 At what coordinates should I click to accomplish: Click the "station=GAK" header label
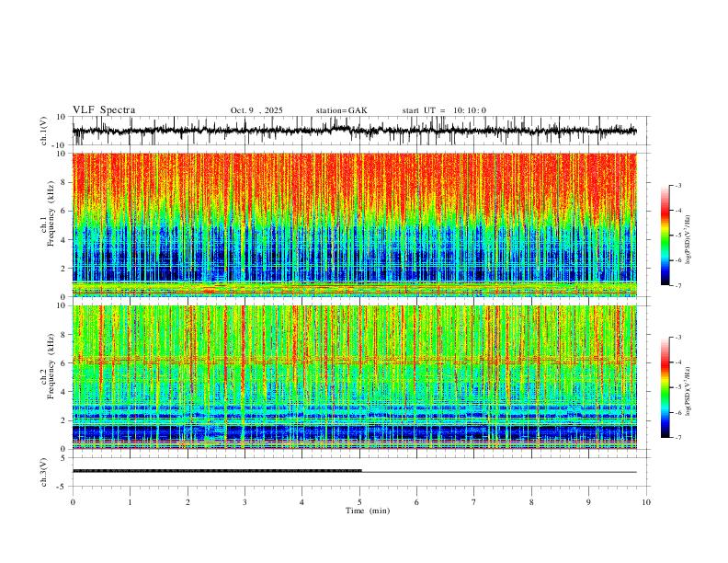point(341,110)
